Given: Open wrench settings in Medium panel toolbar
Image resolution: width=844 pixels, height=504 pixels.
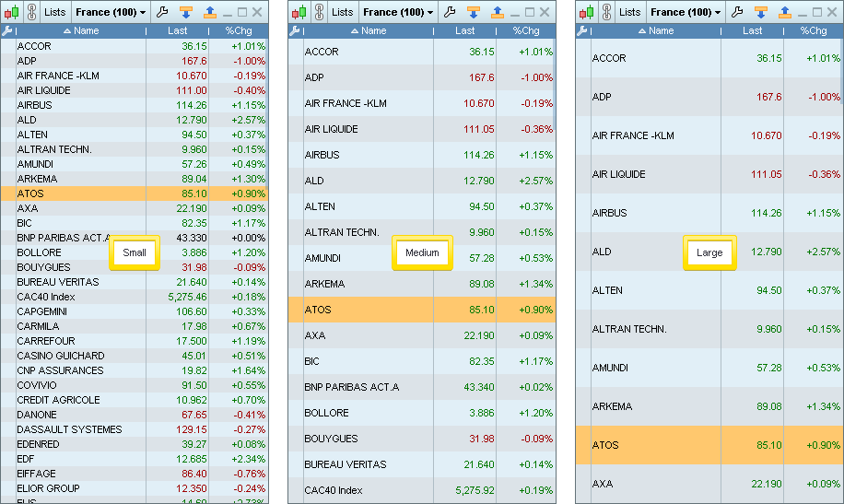Looking at the screenshot, I should point(450,13).
